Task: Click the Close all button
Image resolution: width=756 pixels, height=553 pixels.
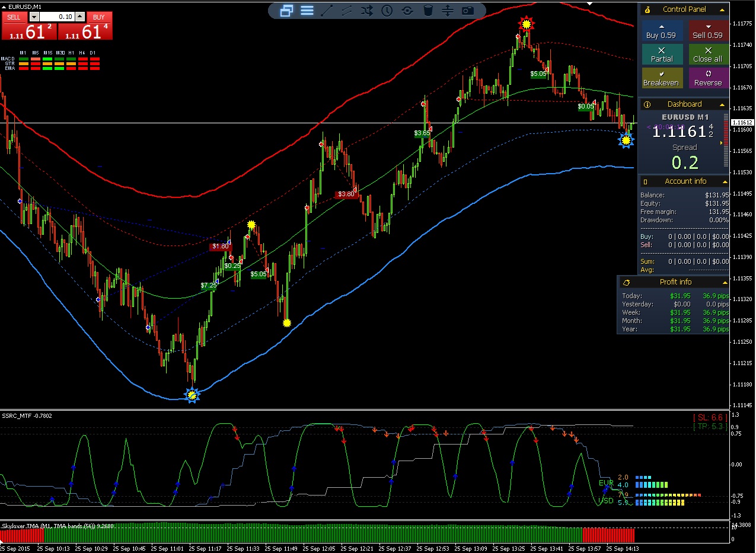Action: coord(709,55)
